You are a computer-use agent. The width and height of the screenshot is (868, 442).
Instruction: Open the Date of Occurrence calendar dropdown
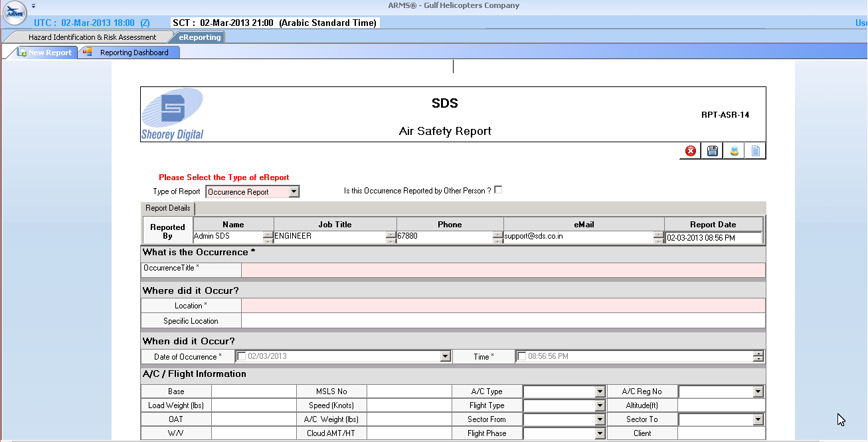point(445,357)
